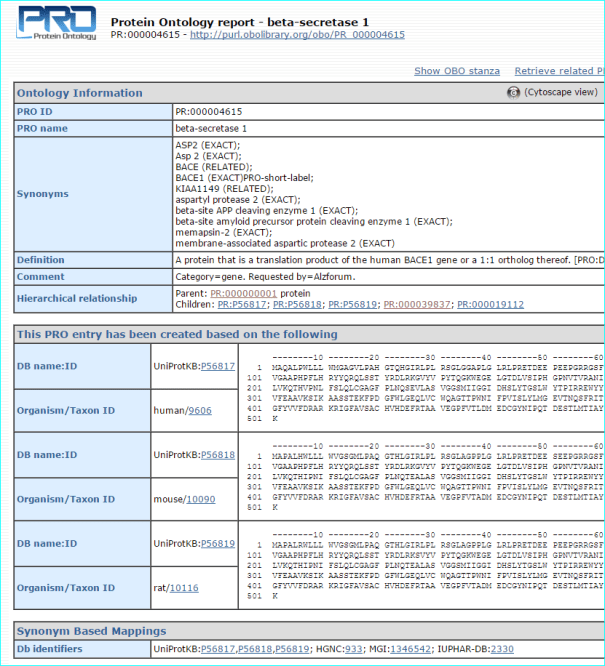Open UniProtKB P56818 in the mouse DB name row
Screen dimensions: 605x666
pyautogui.click(x=218, y=454)
